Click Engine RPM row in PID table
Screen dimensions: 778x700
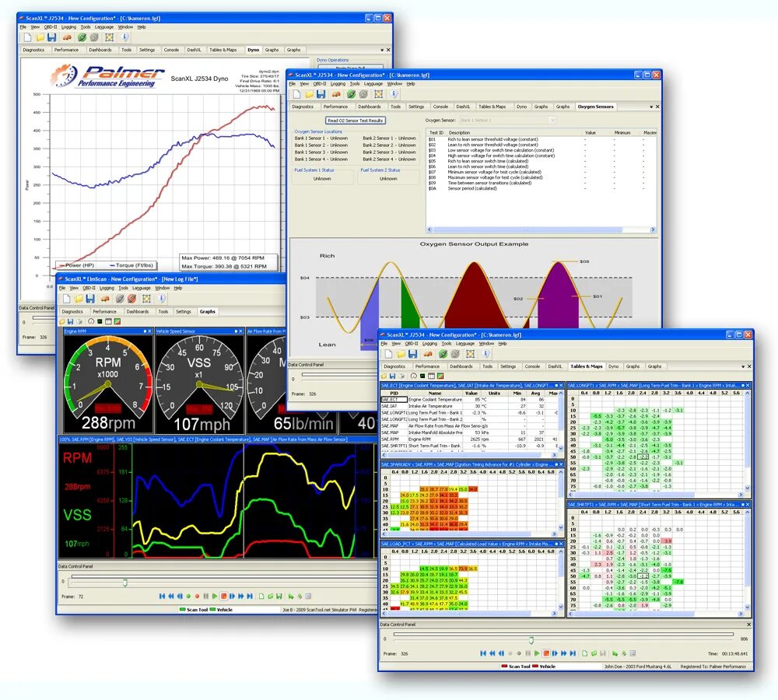[x=469, y=439]
